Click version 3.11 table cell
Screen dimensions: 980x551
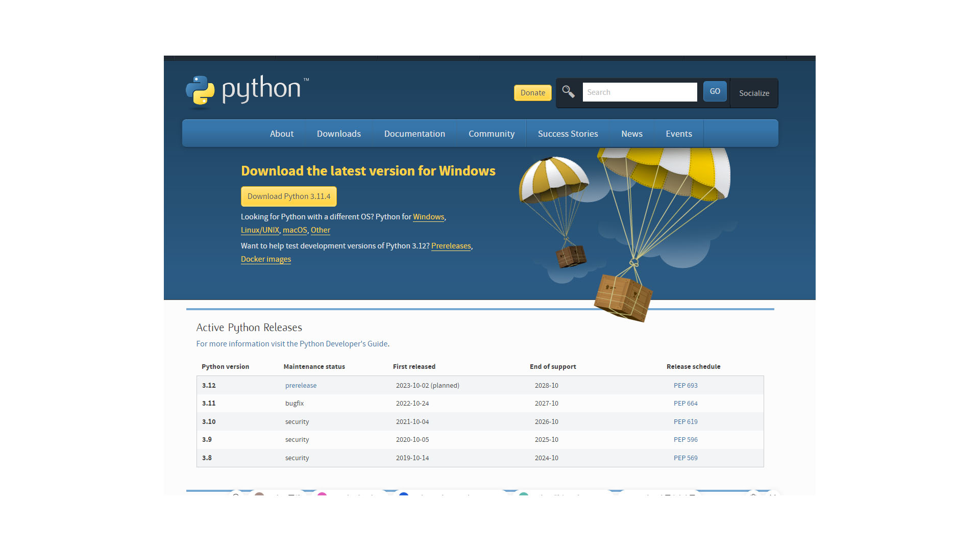pyautogui.click(x=209, y=404)
